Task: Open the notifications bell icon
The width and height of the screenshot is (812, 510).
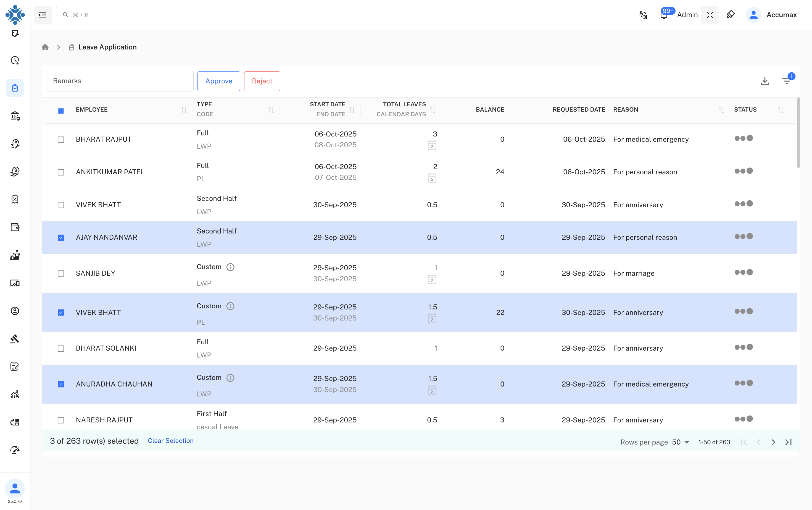Action: [664, 15]
